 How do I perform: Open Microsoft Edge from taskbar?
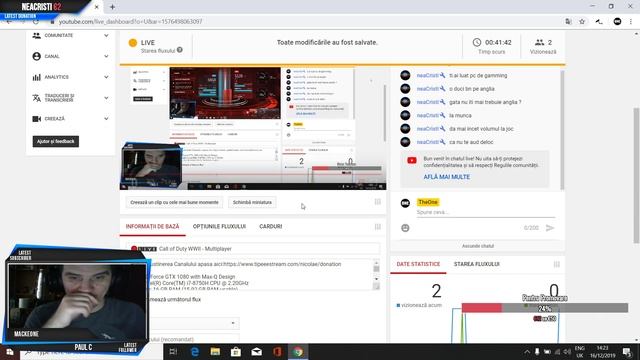(x=195, y=351)
